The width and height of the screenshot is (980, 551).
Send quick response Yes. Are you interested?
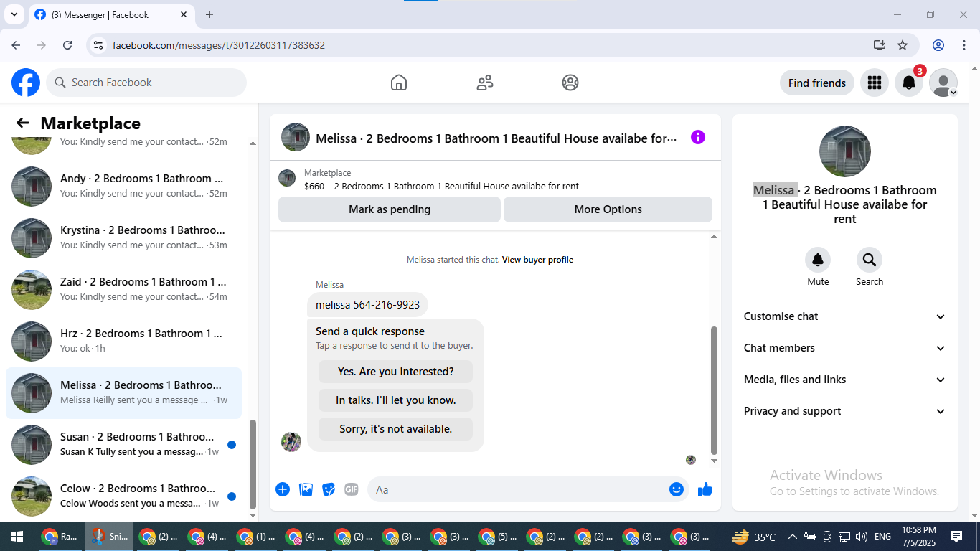coord(395,372)
